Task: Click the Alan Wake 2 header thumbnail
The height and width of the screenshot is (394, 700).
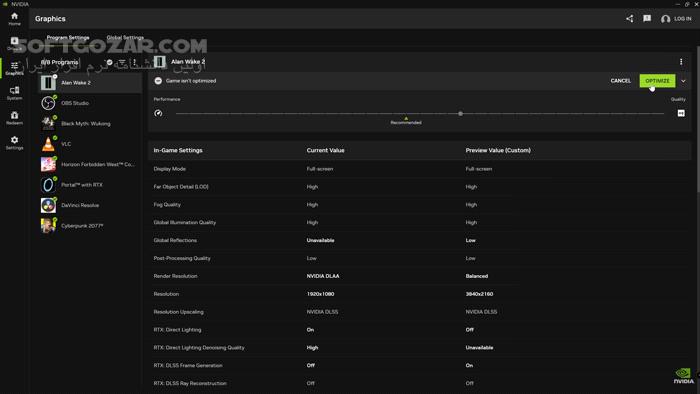Action: tap(159, 62)
